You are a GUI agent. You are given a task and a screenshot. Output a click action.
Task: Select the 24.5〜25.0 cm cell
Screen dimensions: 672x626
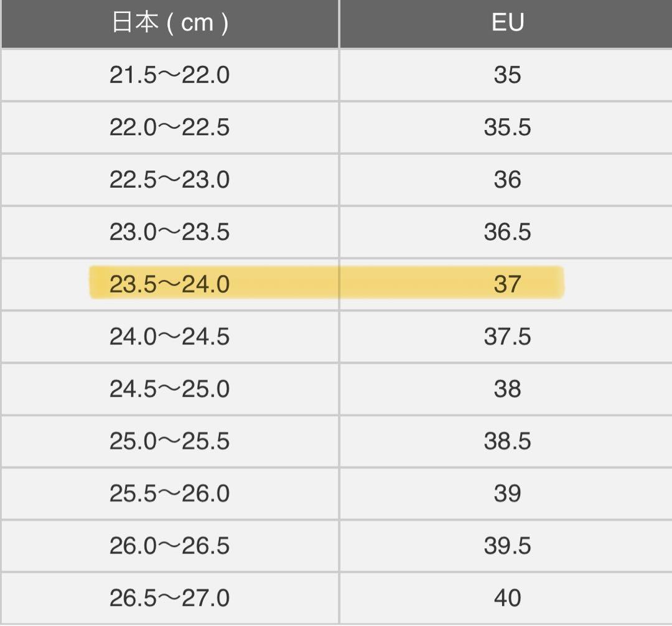(x=169, y=389)
